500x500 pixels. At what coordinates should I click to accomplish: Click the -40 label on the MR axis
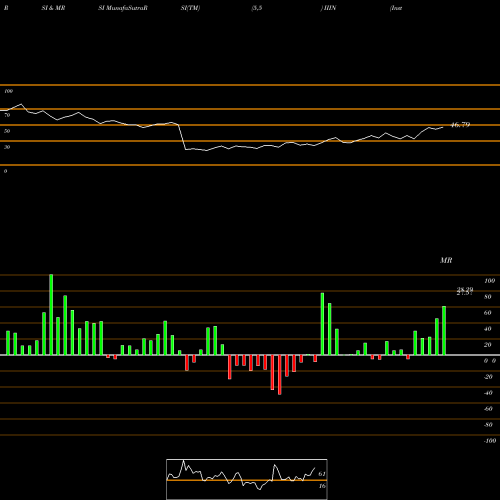click(x=488, y=393)
